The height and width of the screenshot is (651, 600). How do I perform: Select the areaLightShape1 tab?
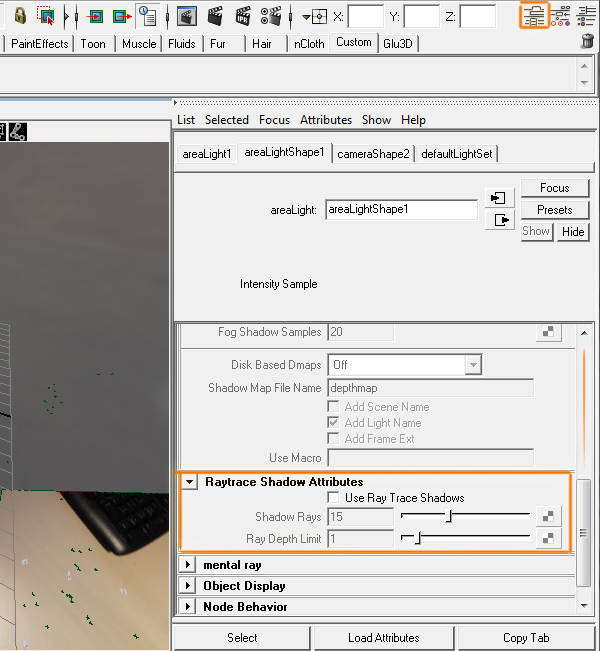[x=284, y=152]
